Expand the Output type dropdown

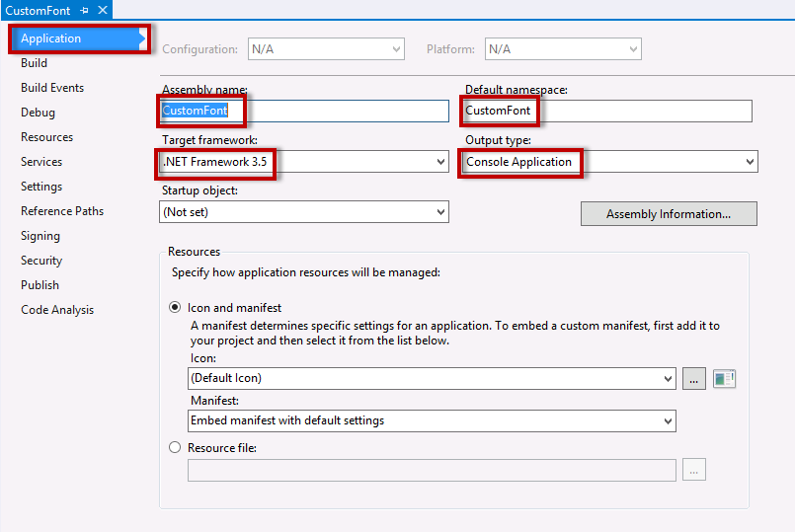click(x=750, y=162)
